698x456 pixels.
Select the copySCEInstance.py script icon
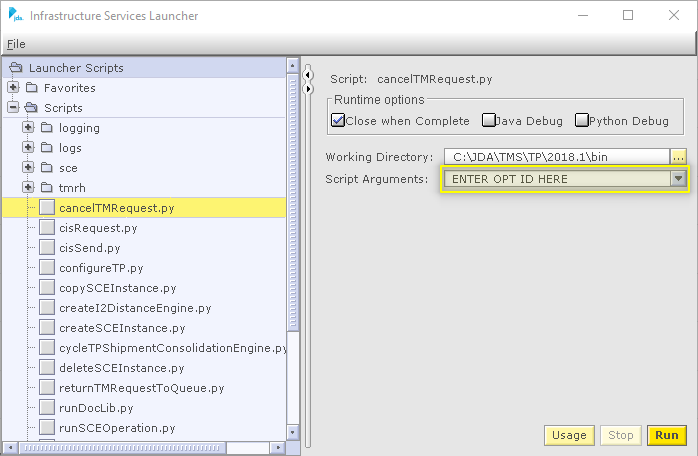point(47,288)
